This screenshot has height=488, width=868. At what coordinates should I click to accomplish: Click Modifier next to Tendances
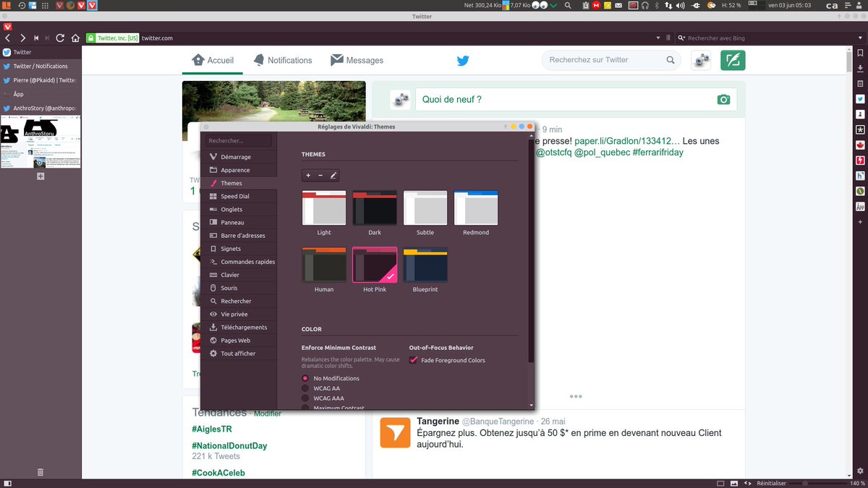267,414
